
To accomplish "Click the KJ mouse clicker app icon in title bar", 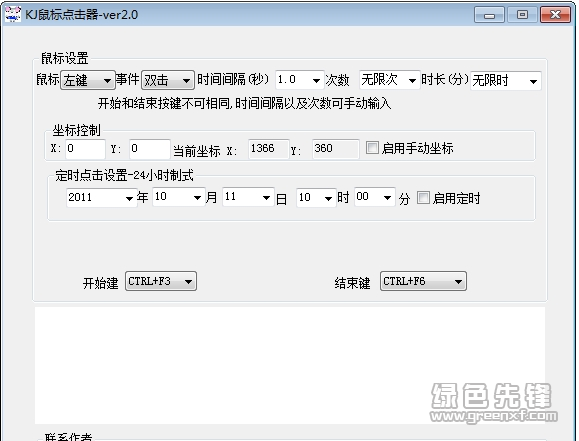I will coord(13,14).
